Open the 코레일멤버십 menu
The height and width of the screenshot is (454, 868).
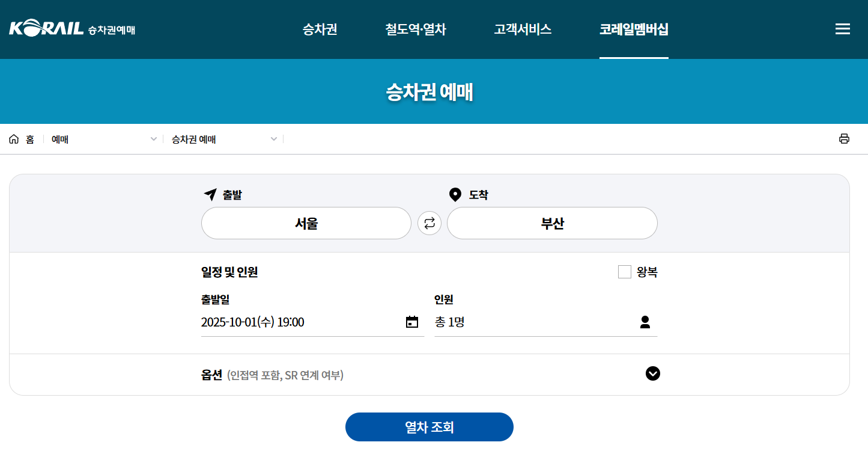[x=634, y=29]
